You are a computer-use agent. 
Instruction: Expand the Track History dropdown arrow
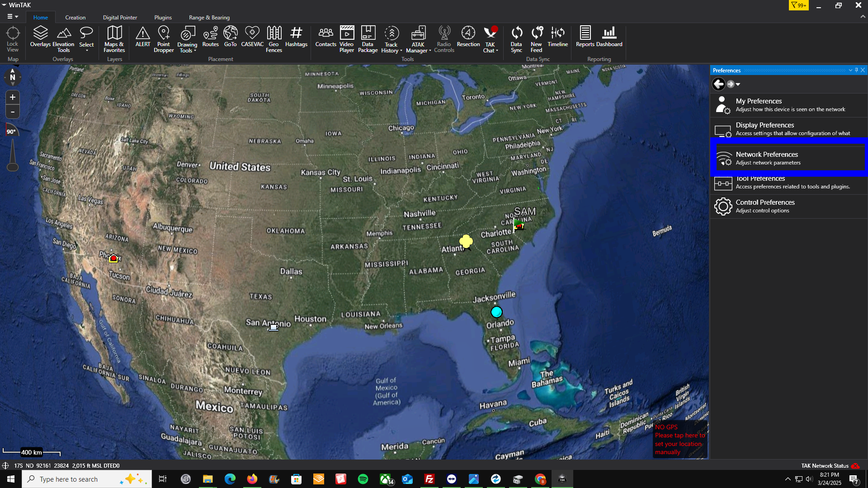401,51
